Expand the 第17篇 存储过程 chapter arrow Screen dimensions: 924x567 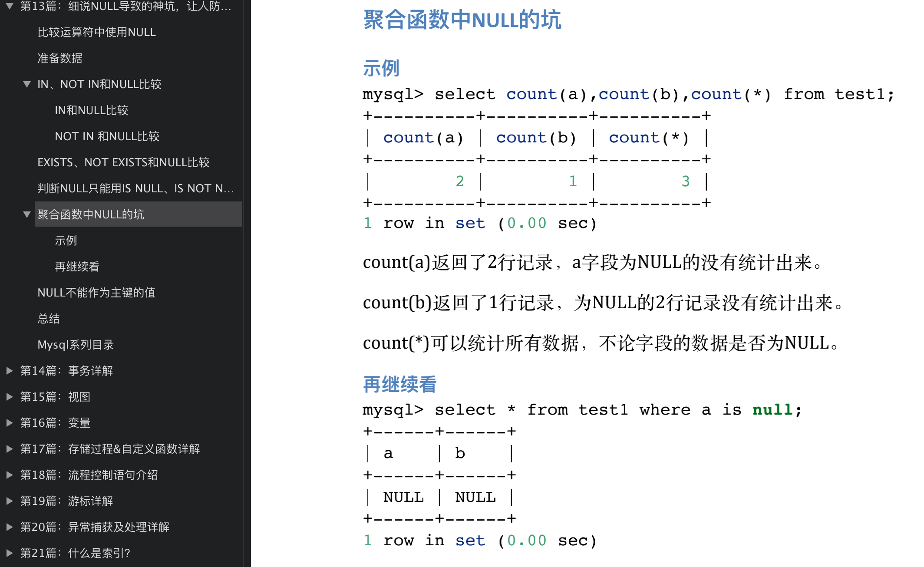coord(10,449)
